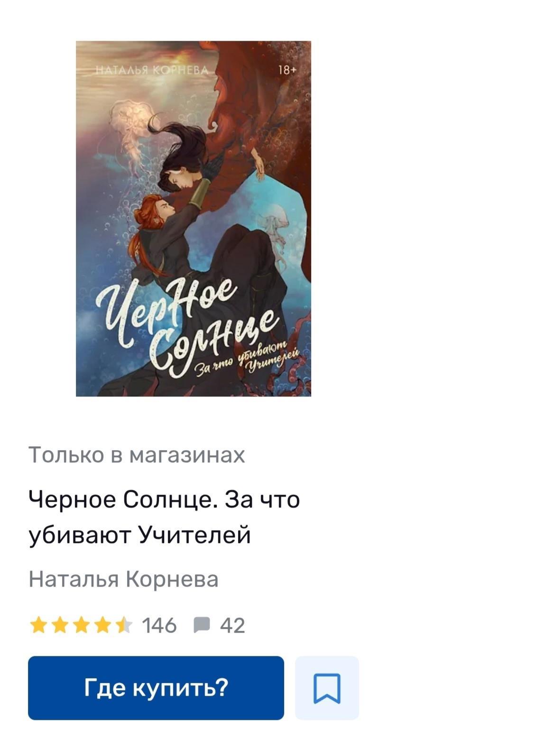Tap the 18+ age badge on the cover
The image size is (554, 756).
[286, 70]
